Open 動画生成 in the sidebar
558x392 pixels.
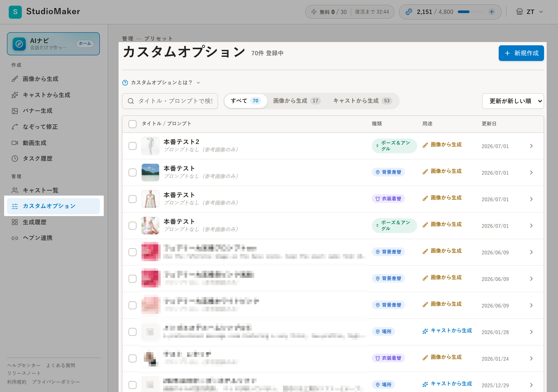[53, 143]
